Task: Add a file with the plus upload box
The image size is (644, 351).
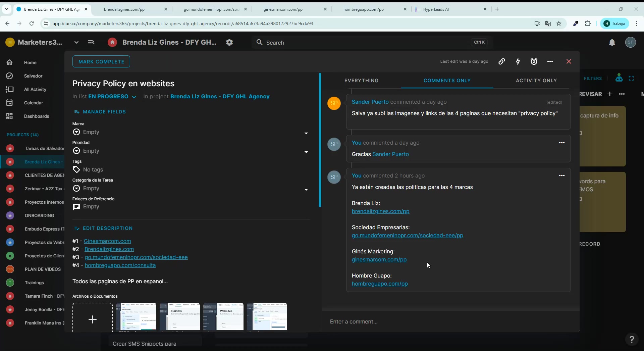Action: [x=93, y=317]
